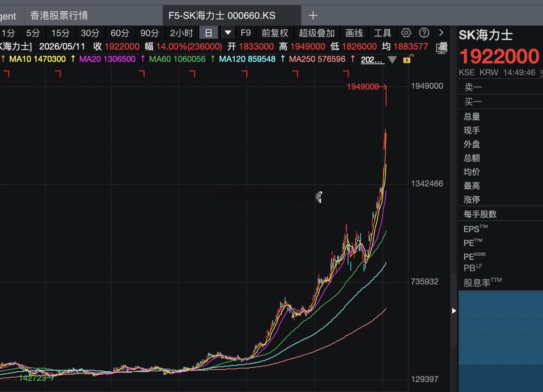
Task: Click the 2026/05/11 date in info row
Action: (62, 47)
